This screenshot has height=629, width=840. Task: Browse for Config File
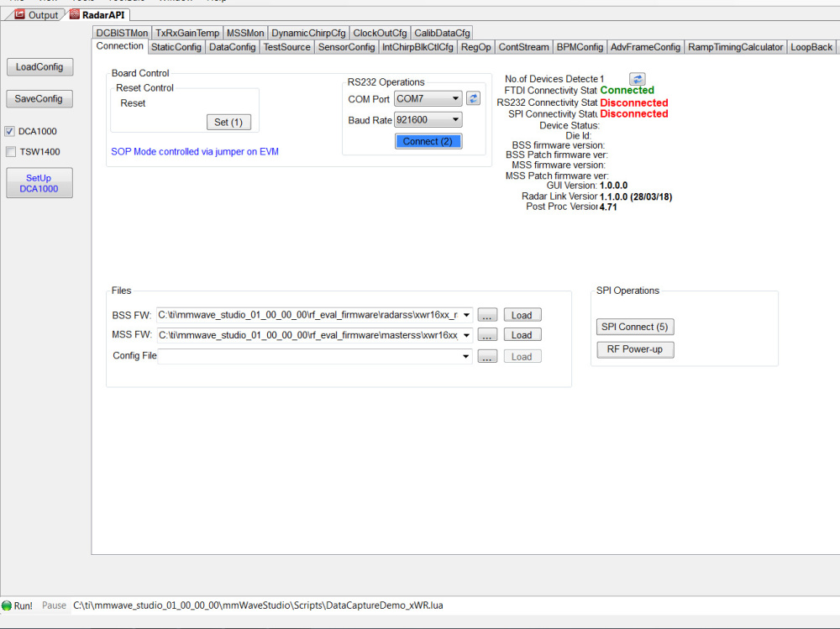[487, 356]
